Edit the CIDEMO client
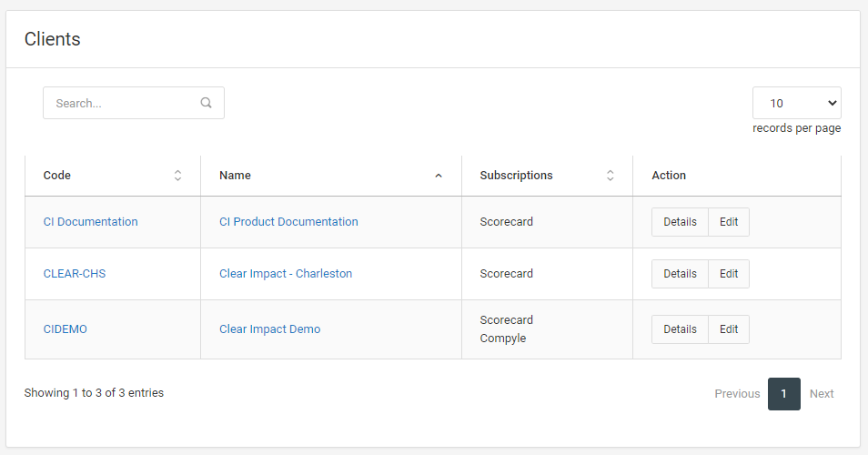868x455 pixels. (729, 329)
